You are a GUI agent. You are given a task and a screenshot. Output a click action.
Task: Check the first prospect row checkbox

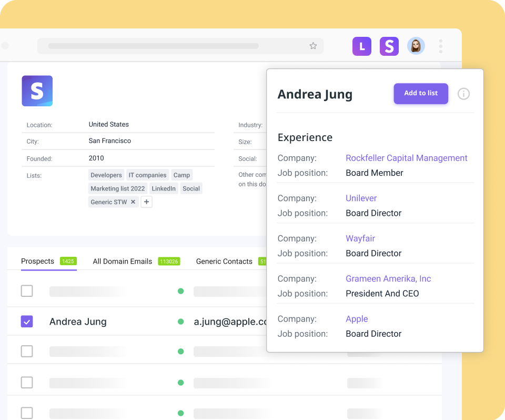click(x=27, y=291)
